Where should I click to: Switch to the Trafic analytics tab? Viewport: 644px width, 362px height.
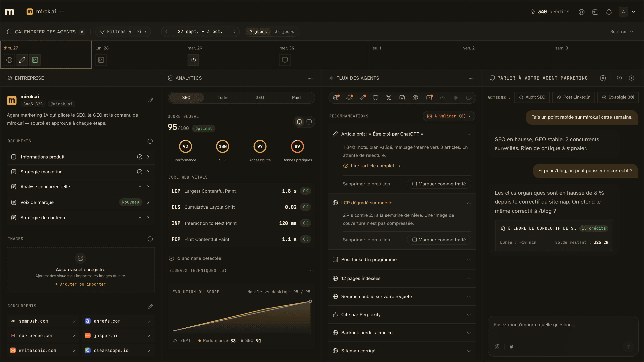click(223, 98)
